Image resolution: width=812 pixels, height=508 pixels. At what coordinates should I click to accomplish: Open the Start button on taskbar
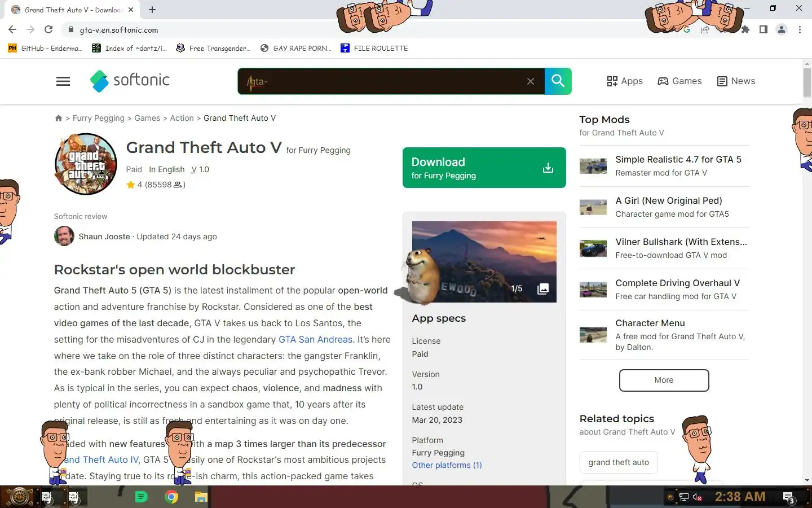tap(19, 497)
